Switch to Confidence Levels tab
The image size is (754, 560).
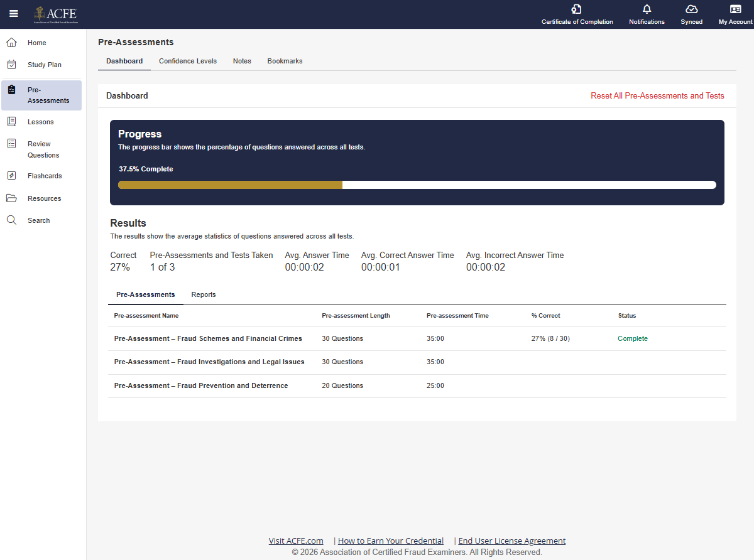187,61
